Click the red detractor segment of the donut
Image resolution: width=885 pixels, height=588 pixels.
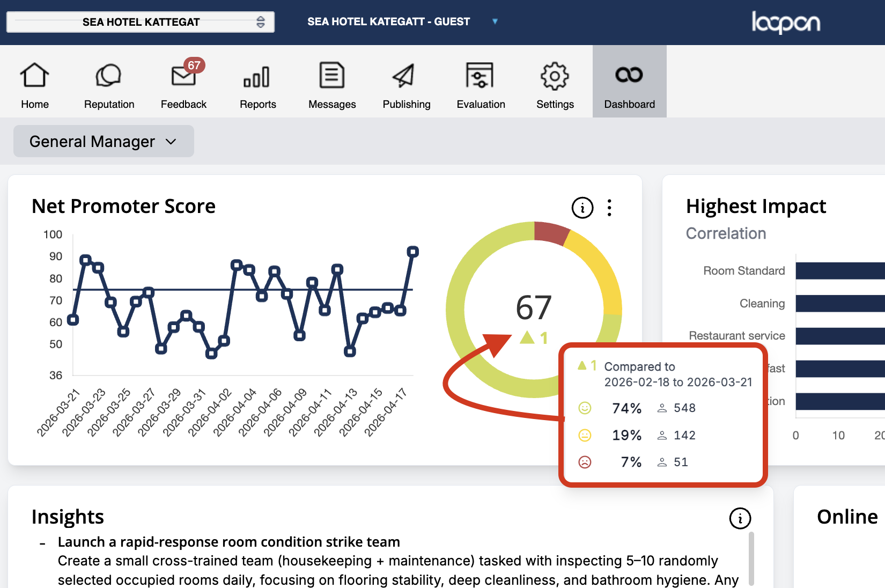[551, 232]
